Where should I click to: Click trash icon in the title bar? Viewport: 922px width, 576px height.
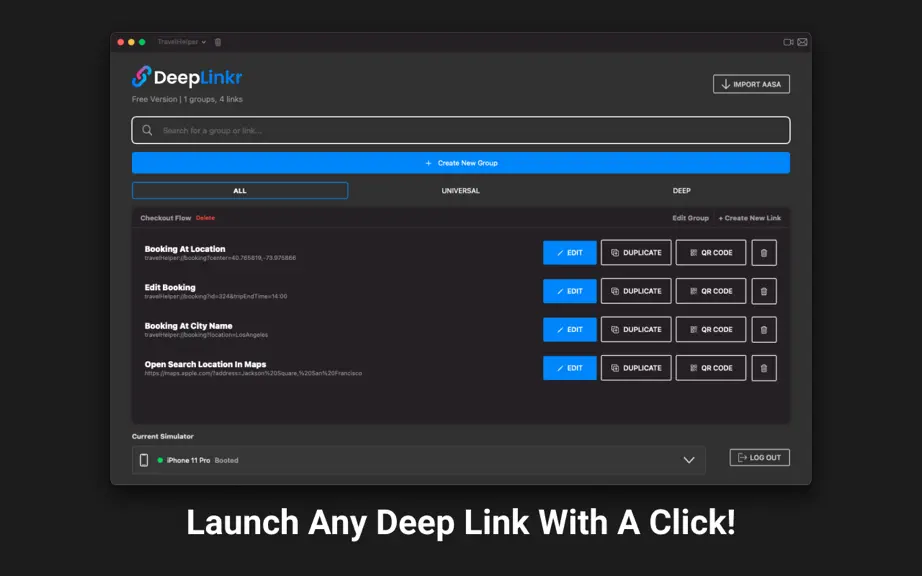[218, 42]
